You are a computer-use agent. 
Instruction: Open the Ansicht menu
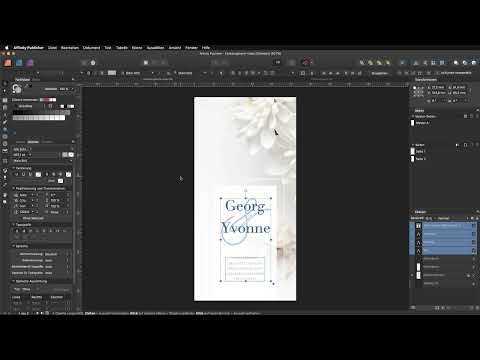click(x=174, y=48)
